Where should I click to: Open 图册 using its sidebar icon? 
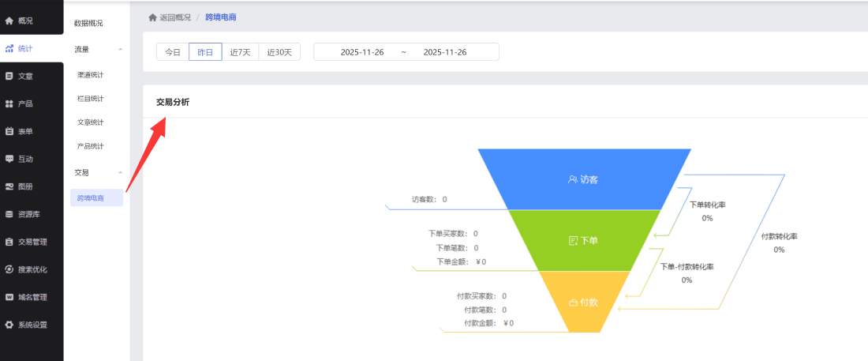pos(9,186)
